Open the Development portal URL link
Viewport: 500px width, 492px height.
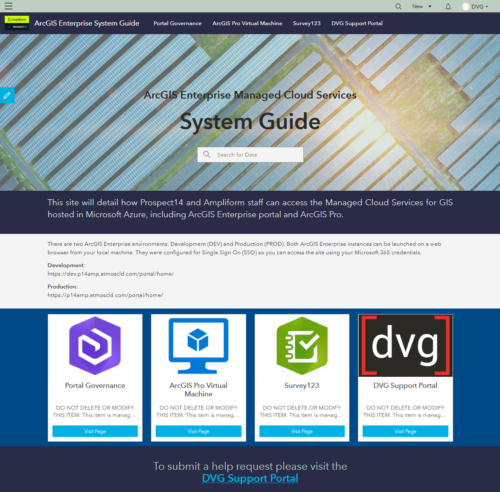pos(111,274)
